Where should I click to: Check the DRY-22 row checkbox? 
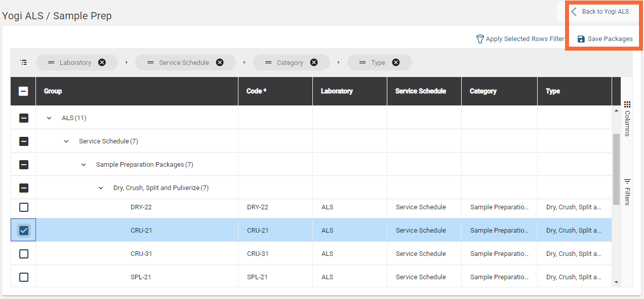pos(24,207)
